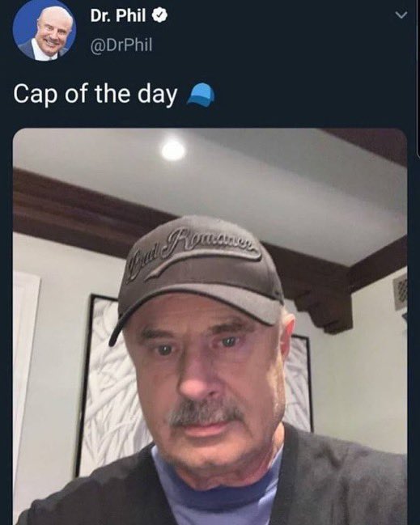Viewport: 420px width, 525px height.
Task: Click the wall vent in the photo
Action: [401, 291]
